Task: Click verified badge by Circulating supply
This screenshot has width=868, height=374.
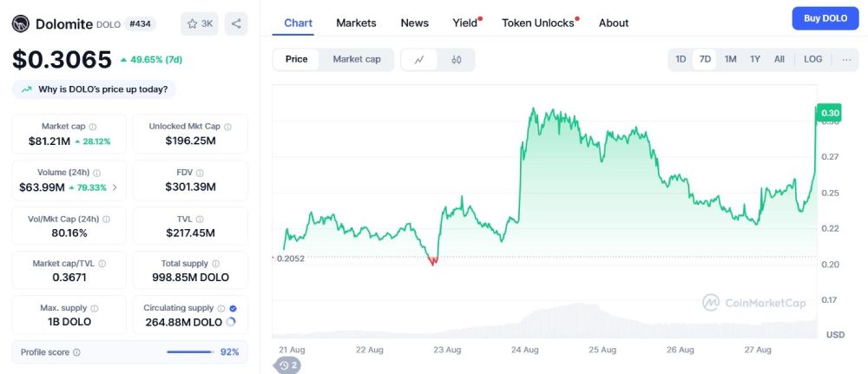Action: (x=233, y=308)
